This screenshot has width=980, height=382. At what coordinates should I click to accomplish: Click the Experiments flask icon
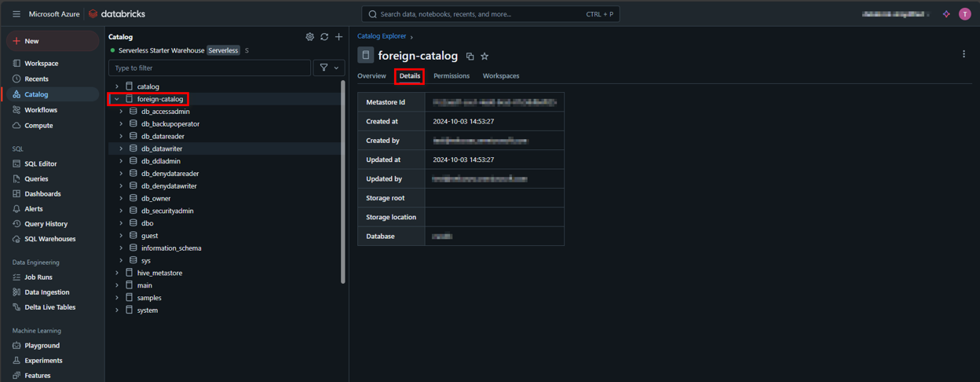(16, 360)
